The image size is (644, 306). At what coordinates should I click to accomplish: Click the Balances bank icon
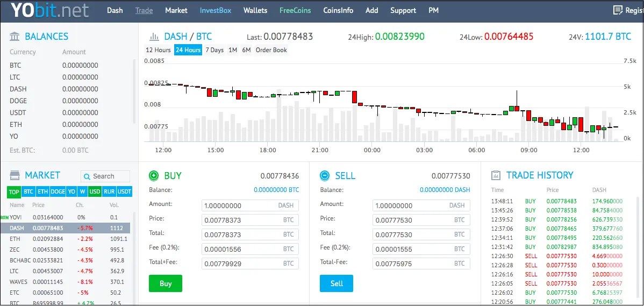click(x=15, y=37)
